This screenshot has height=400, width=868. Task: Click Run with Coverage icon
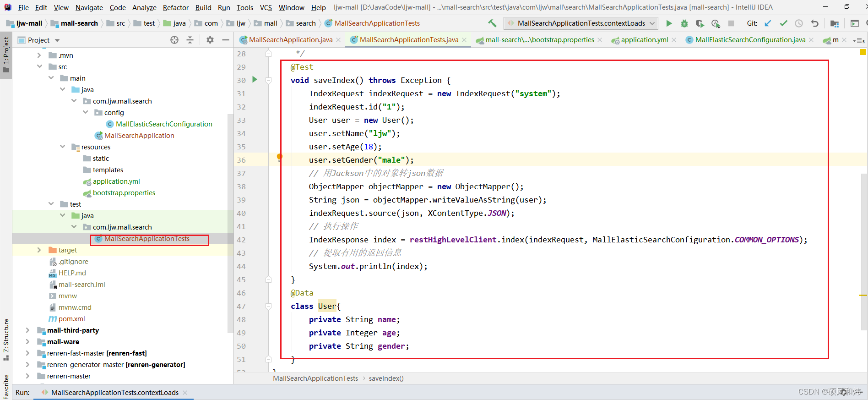pyautogui.click(x=700, y=23)
